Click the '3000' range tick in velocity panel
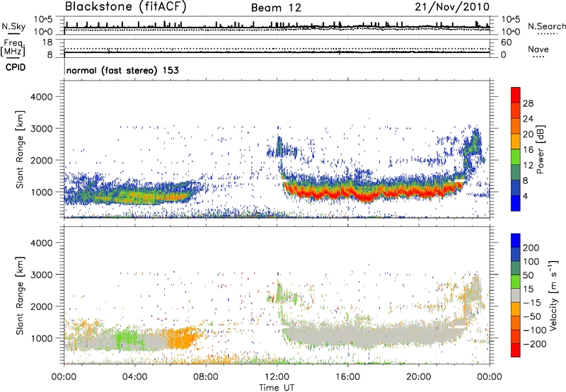Viewport: 566px width, 392px height. click(41, 275)
